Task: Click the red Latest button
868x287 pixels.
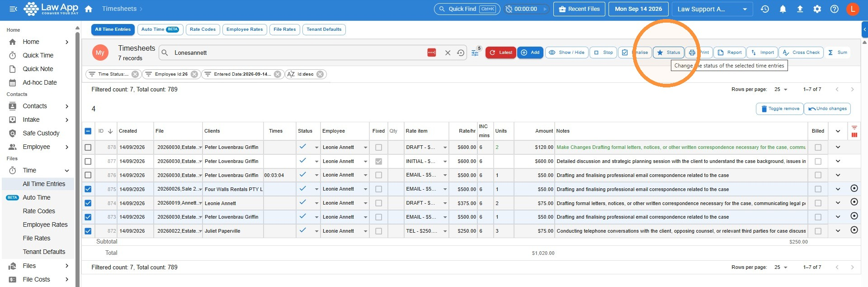Action: coord(500,53)
